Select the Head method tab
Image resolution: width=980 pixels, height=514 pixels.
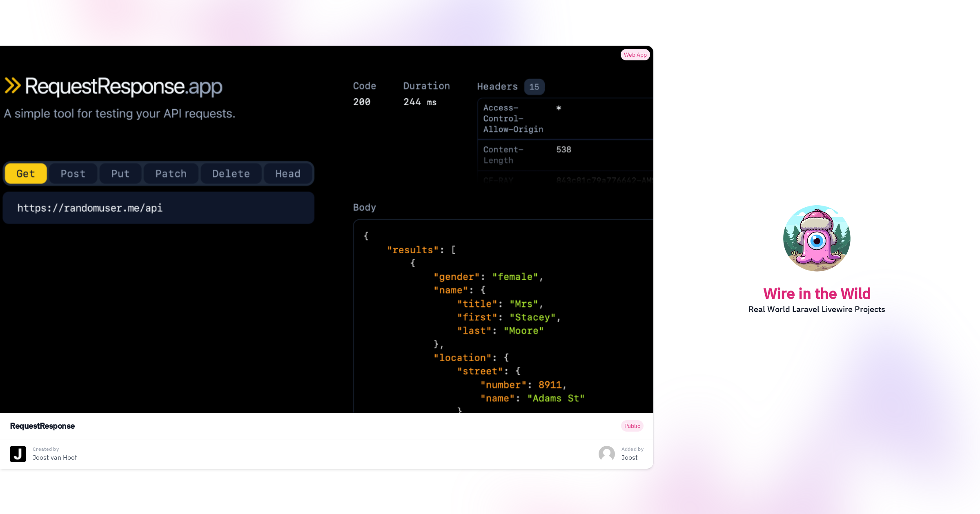pyautogui.click(x=288, y=174)
